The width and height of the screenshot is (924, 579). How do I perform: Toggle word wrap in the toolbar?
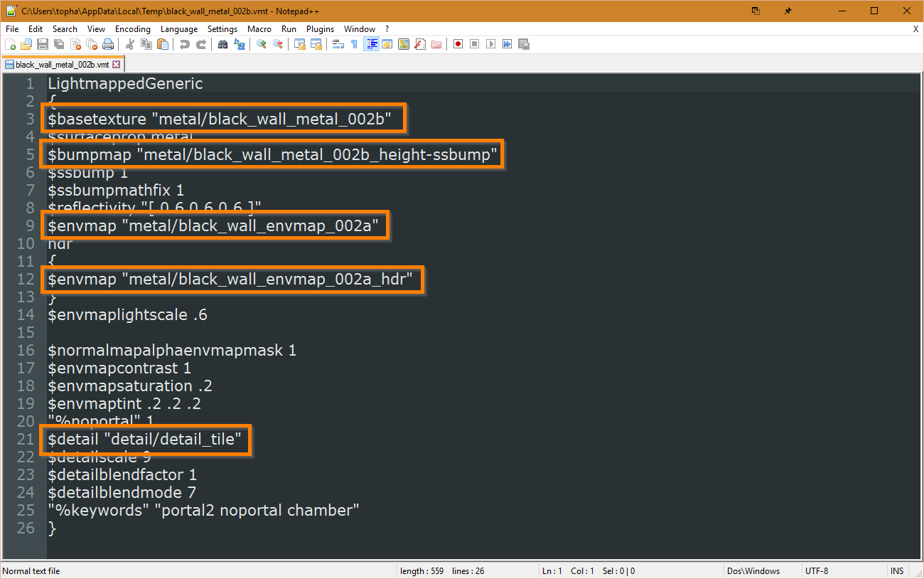[x=338, y=44]
